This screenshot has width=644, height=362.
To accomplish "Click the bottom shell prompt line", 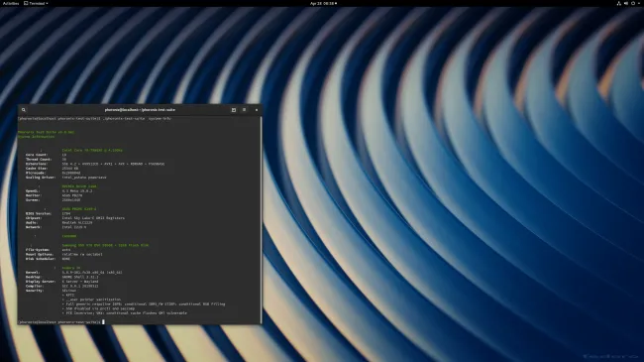I will coord(60,322).
